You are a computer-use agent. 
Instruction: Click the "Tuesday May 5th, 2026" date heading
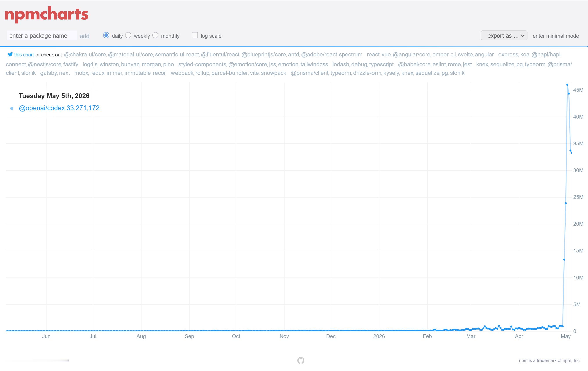point(54,96)
